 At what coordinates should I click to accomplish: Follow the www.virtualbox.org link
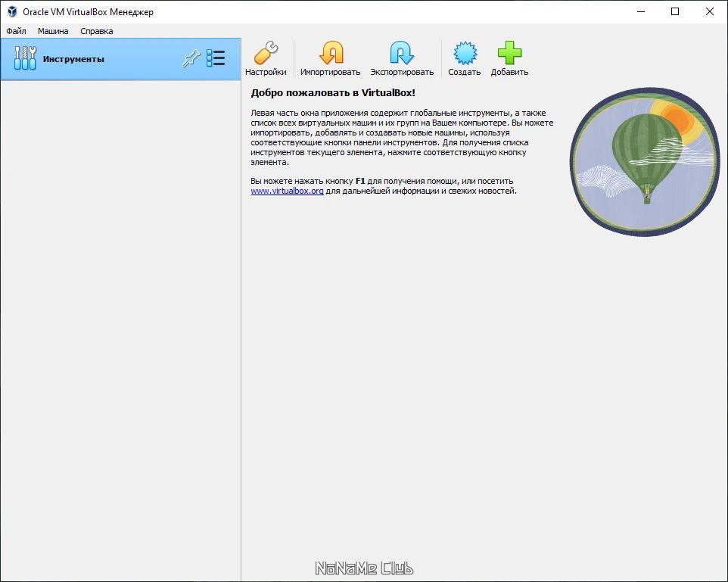click(x=287, y=191)
